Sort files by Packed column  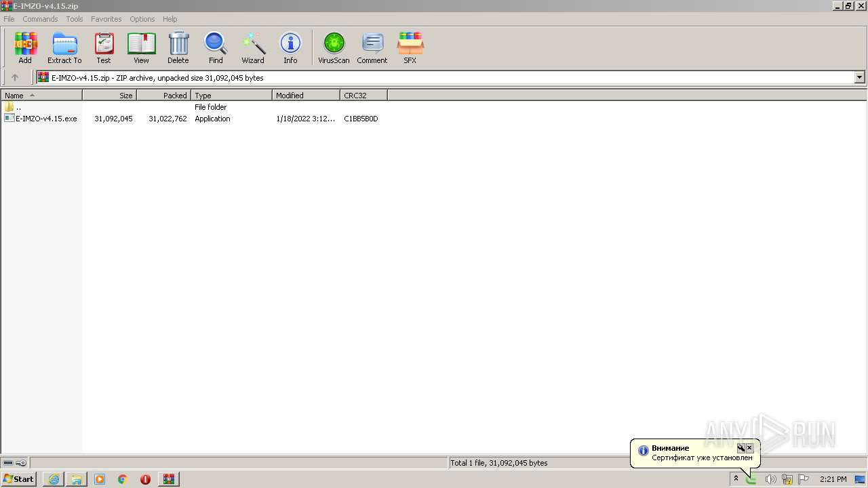click(x=163, y=95)
